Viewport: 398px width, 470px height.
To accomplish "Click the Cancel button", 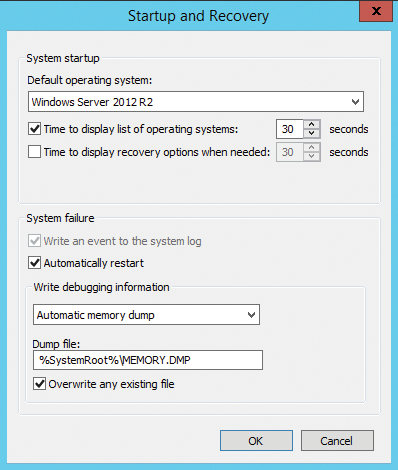I will pyautogui.click(x=337, y=441).
